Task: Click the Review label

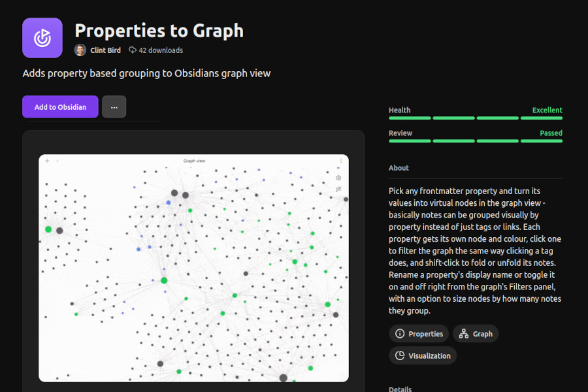Action: pyautogui.click(x=400, y=133)
